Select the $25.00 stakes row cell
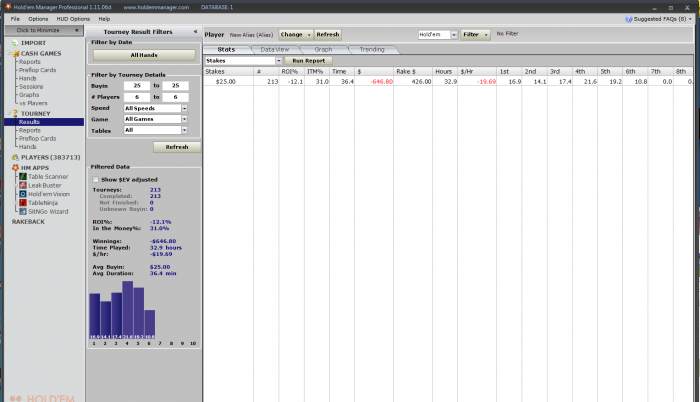Viewport: 700px width, 402px height. click(x=228, y=82)
